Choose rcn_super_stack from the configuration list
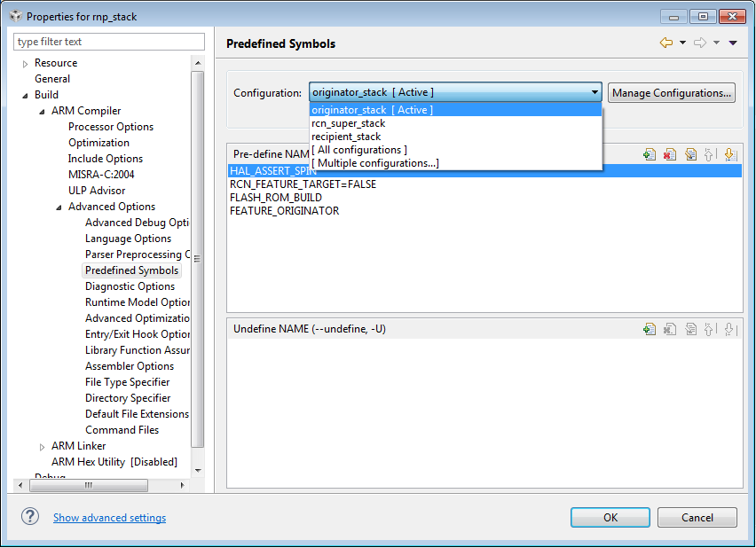 point(349,123)
